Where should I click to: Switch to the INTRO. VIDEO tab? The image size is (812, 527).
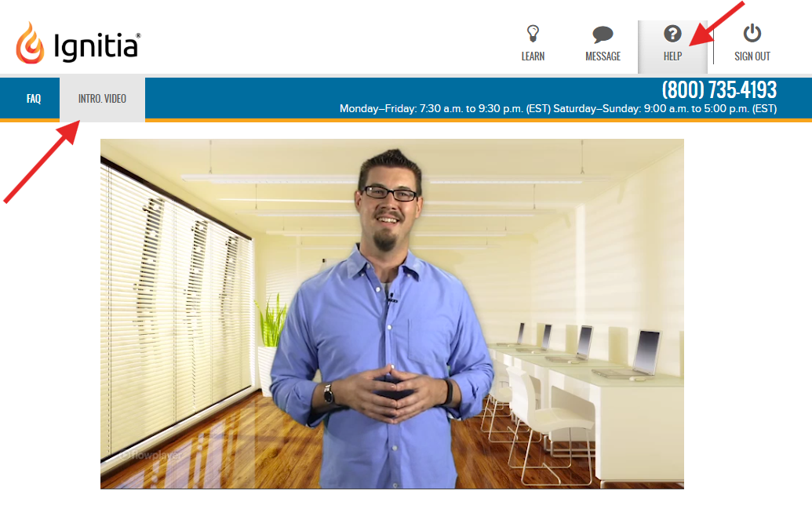tap(103, 98)
